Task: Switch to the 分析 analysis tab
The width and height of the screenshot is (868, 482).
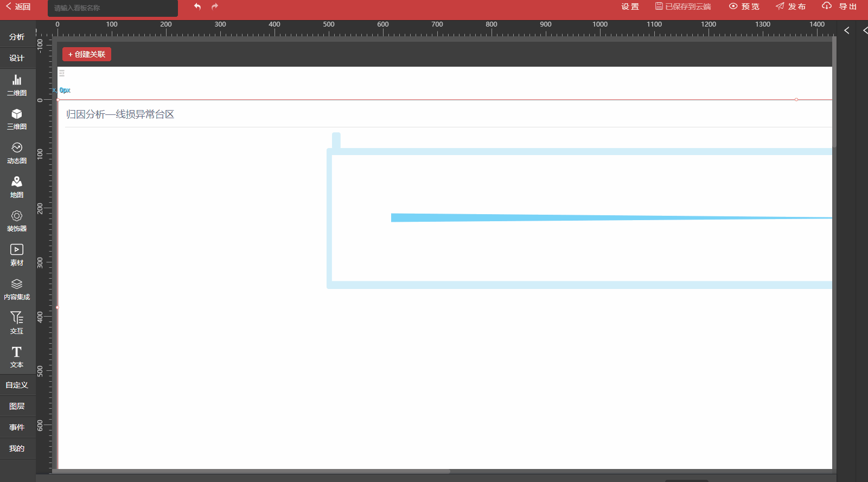Action: (x=17, y=37)
